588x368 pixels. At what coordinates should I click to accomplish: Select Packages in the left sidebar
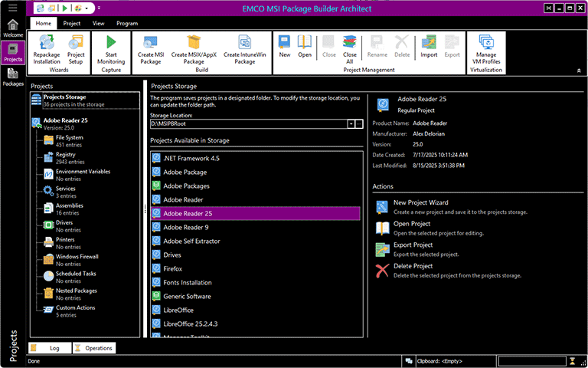tap(12, 77)
